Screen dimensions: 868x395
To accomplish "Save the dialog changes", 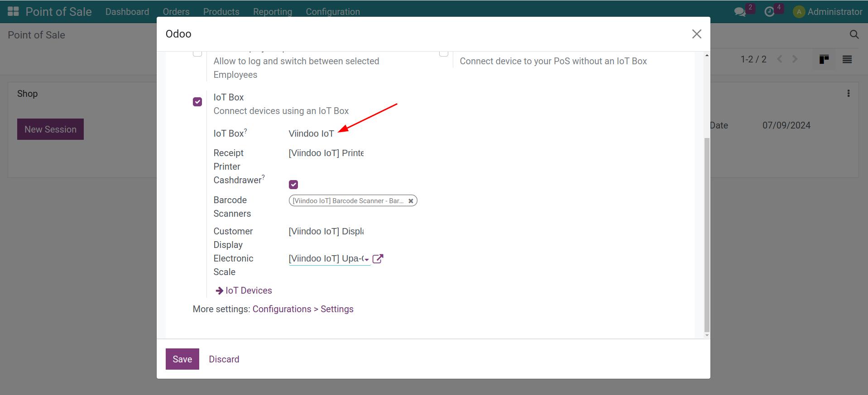I will pyautogui.click(x=182, y=359).
